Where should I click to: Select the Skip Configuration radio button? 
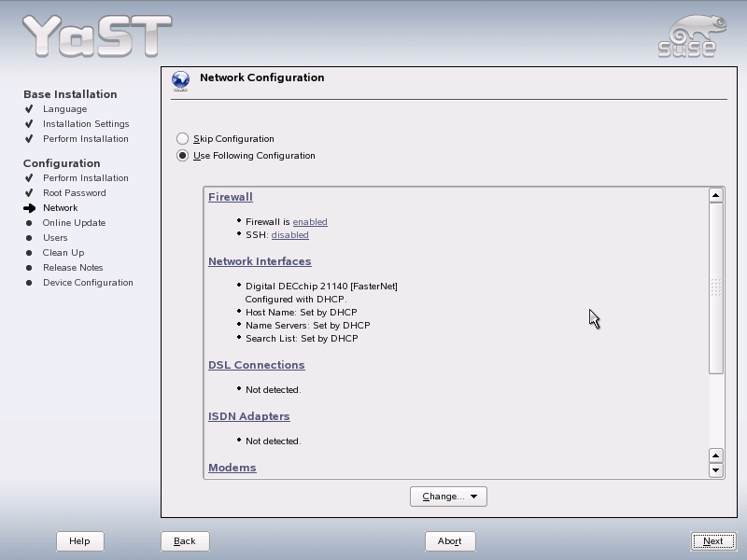182,138
